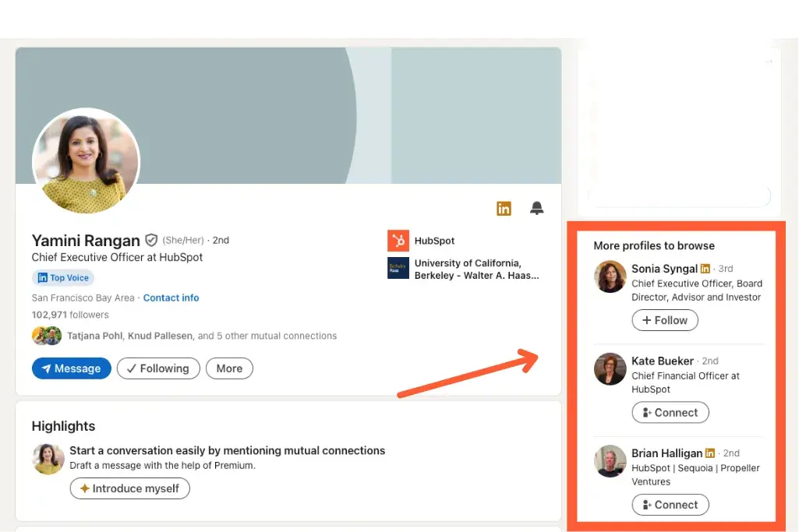
Task: Click Brian Halligan's premium badge icon
Action: point(710,453)
